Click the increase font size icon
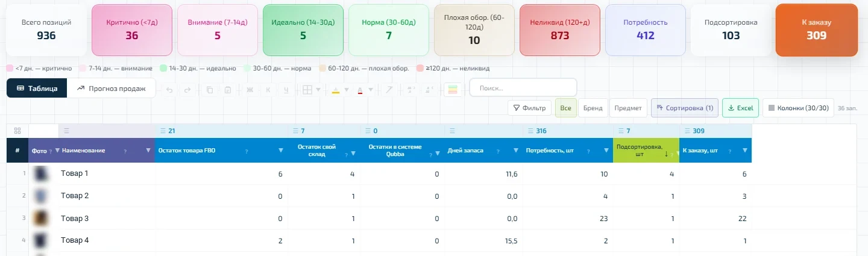 pyautogui.click(x=411, y=90)
